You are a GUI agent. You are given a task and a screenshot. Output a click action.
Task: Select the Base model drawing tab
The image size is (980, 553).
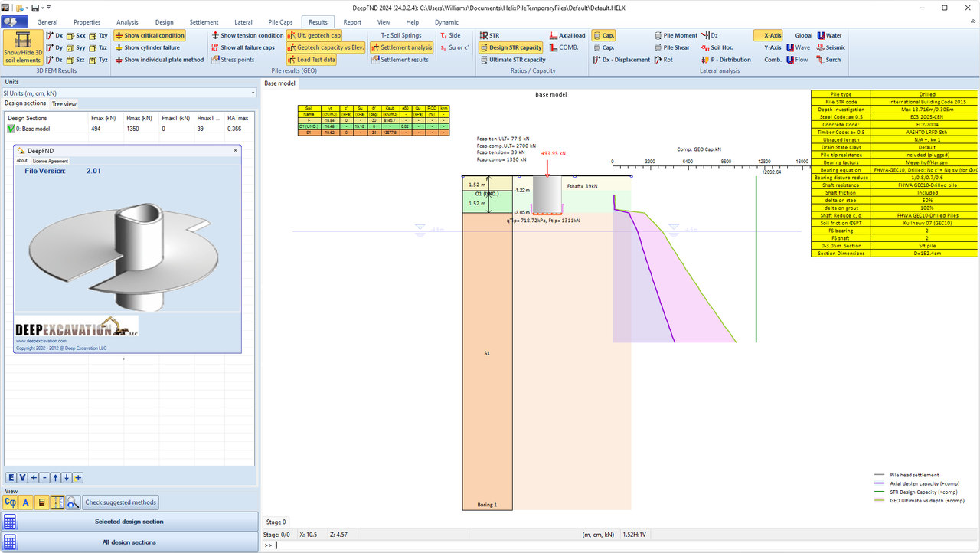pos(279,83)
